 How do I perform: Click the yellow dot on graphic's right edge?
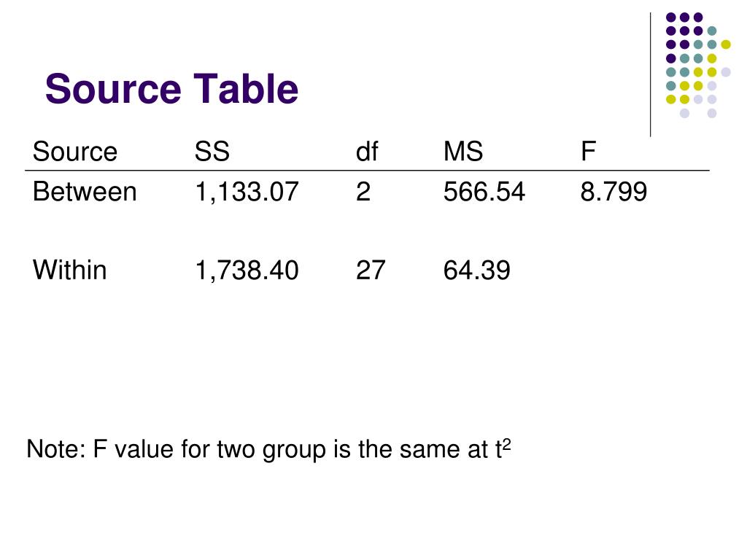[726, 44]
